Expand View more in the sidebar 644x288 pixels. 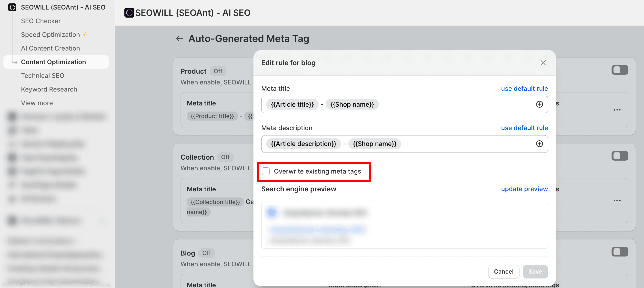coord(37,103)
